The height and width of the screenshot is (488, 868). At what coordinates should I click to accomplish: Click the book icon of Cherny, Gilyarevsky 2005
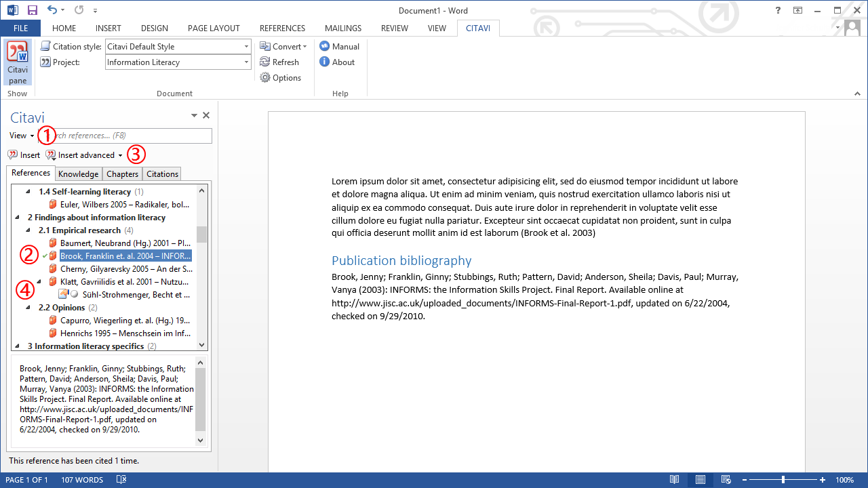pos(53,269)
